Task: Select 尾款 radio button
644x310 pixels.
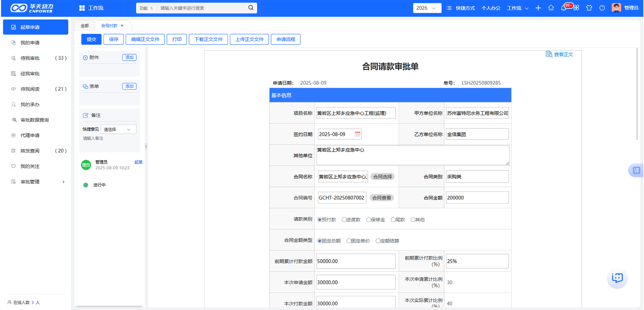Action: [393, 220]
